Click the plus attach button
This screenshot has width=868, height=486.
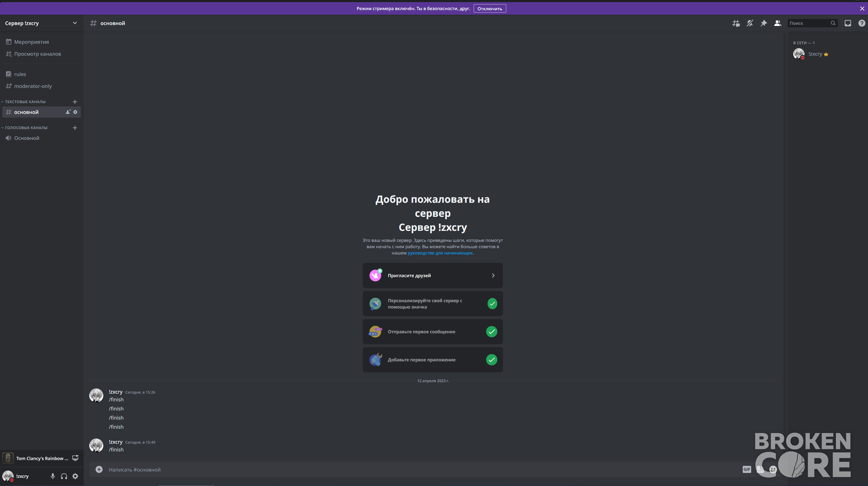click(x=99, y=469)
